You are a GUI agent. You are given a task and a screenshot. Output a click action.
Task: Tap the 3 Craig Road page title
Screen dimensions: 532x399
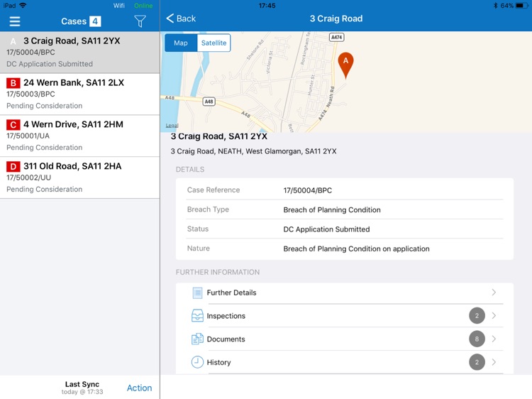pyautogui.click(x=336, y=18)
